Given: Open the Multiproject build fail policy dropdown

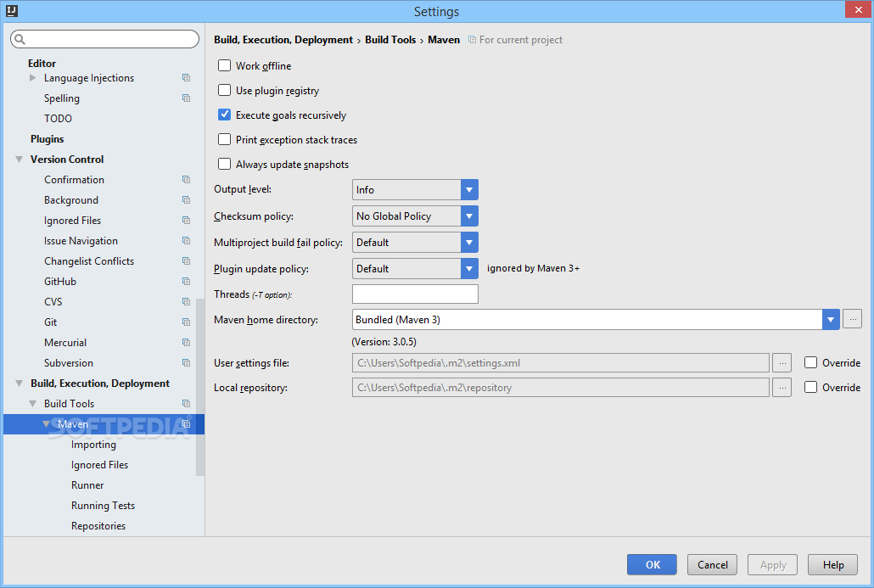Looking at the screenshot, I should [469, 243].
